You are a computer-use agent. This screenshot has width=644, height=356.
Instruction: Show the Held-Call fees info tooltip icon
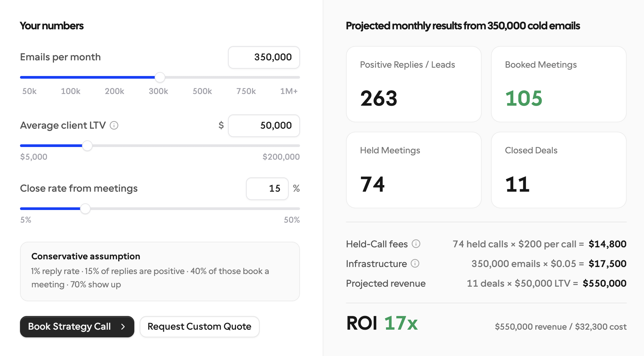click(x=416, y=244)
